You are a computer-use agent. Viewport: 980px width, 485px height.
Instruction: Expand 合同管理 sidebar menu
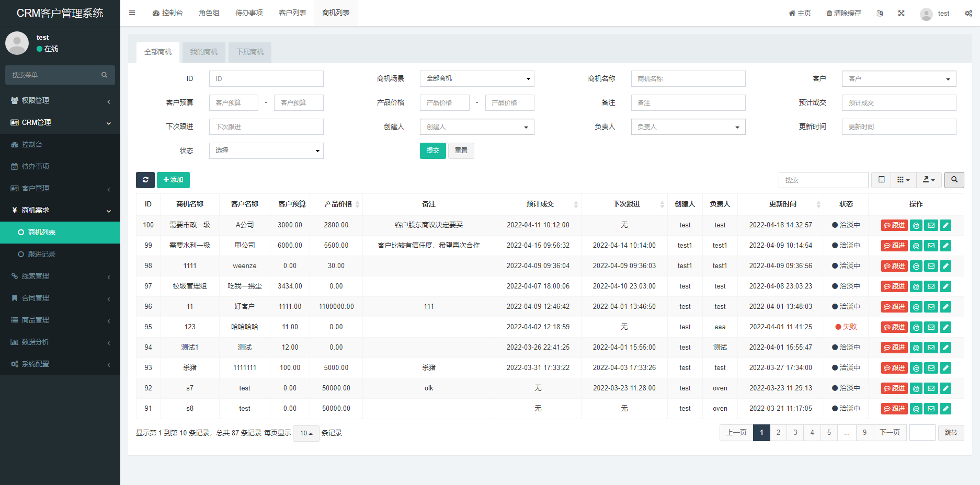[60, 298]
